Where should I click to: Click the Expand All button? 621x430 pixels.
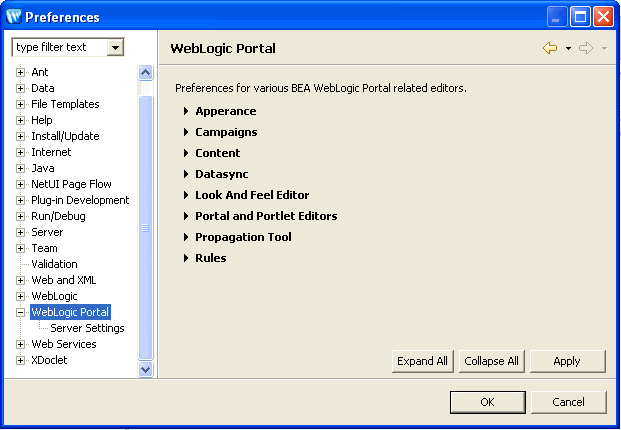click(423, 361)
